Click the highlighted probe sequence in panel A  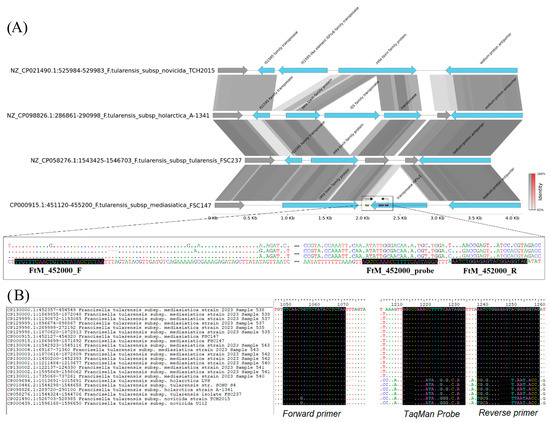click(400, 262)
